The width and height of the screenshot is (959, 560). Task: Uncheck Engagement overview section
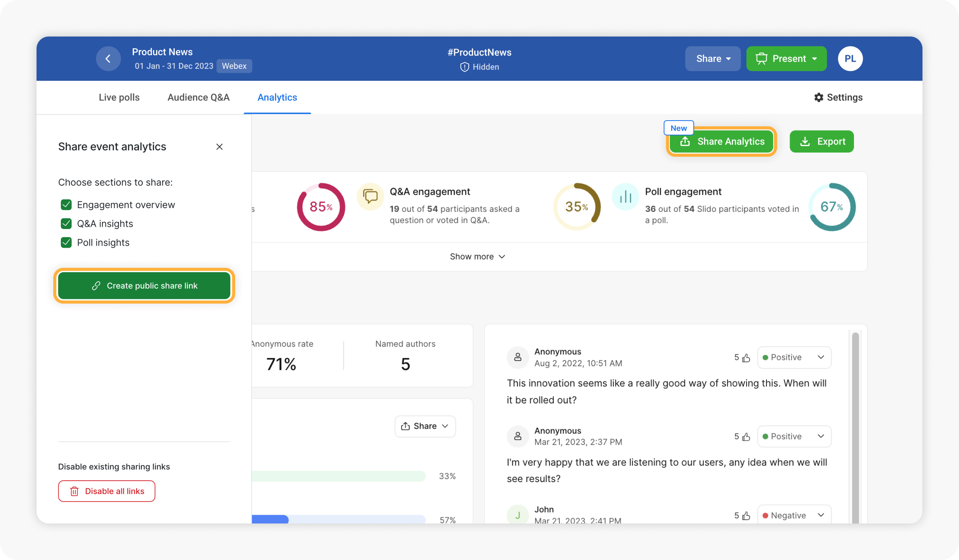click(66, 205)
